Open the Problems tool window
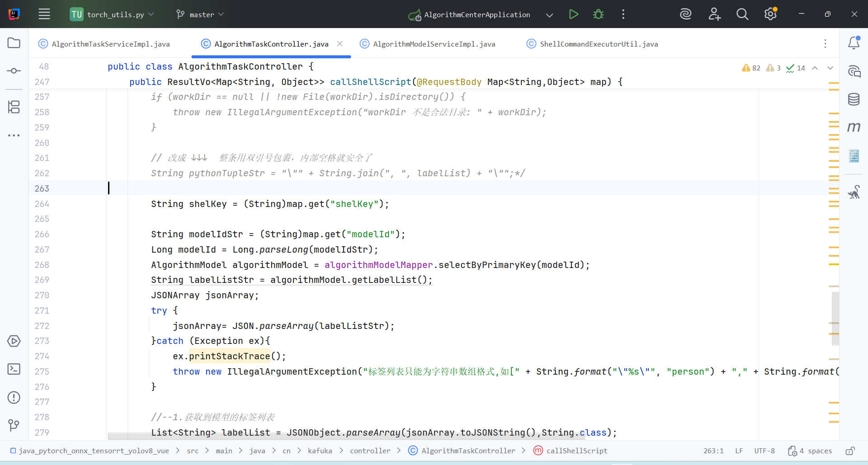Image resolution: width=868 pixels, height=465 pixels. pos(14,397)
